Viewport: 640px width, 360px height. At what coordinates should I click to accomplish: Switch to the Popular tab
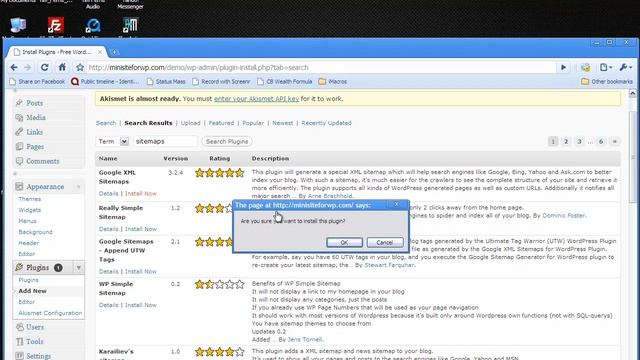point(253,123)
